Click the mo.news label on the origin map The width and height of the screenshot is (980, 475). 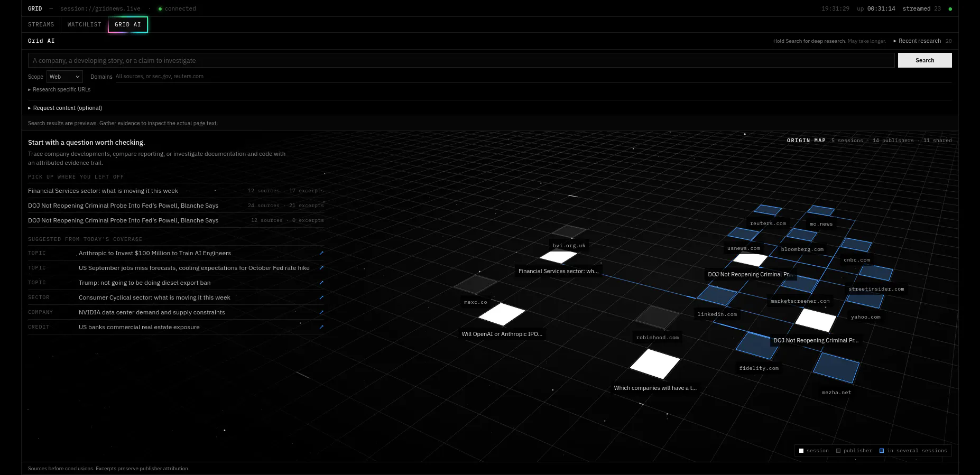(821, 224)
